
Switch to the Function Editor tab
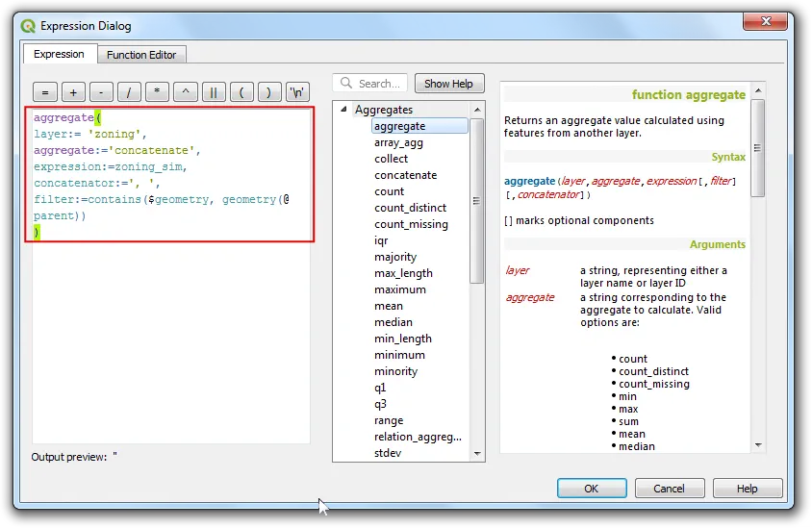pos(141,55)
